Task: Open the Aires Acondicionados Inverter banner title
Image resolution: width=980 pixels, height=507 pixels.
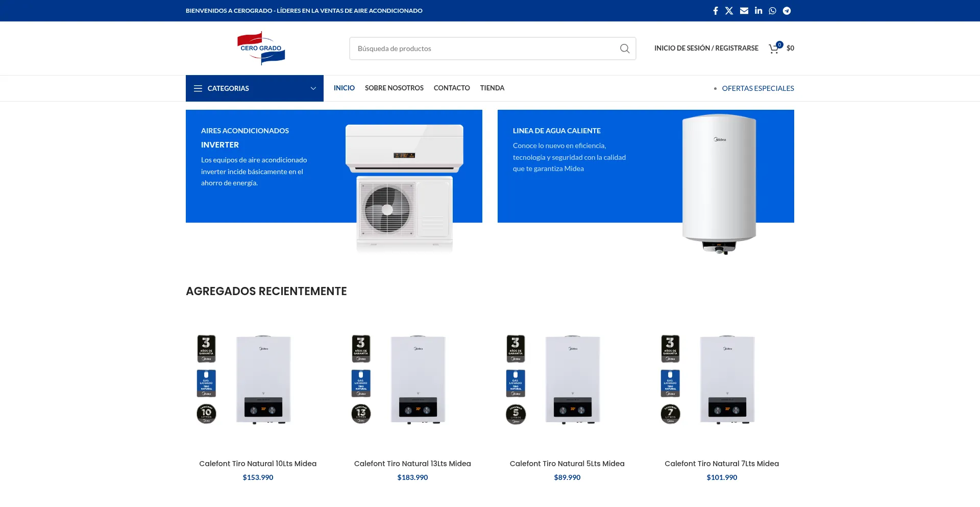Action: coord(245,138)
